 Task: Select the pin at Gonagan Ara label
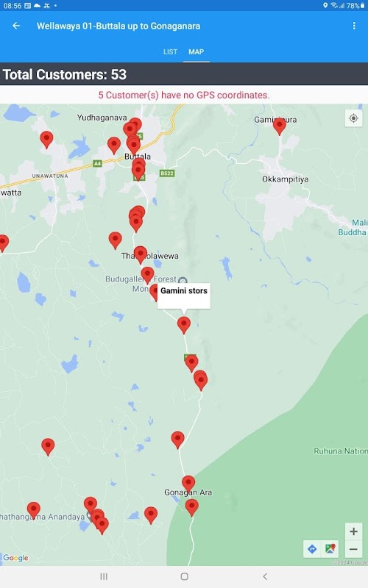click(x=188, y=484)
